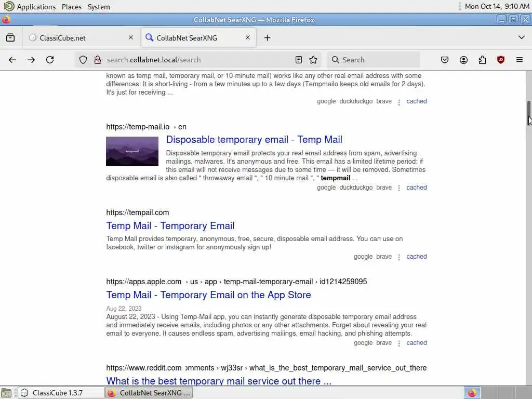Open cached link for temp-mail.io result
532x399 pixels.
[417, 187]
